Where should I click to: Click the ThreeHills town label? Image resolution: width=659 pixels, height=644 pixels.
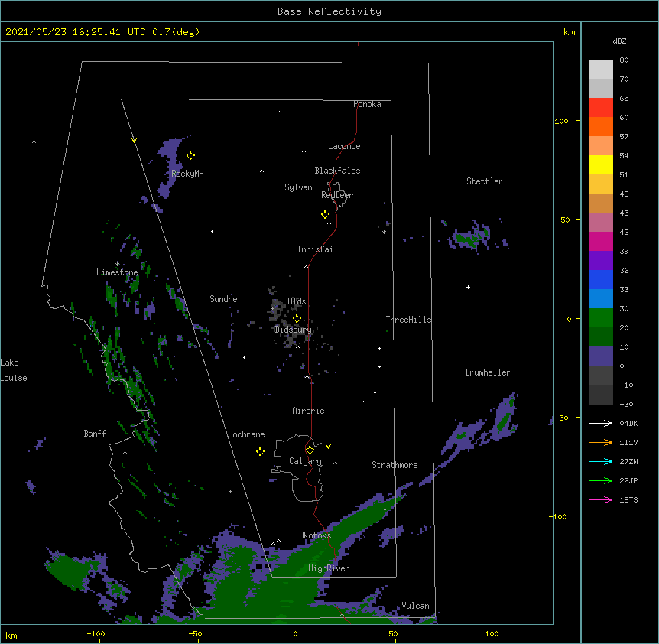tap(408, 320)
